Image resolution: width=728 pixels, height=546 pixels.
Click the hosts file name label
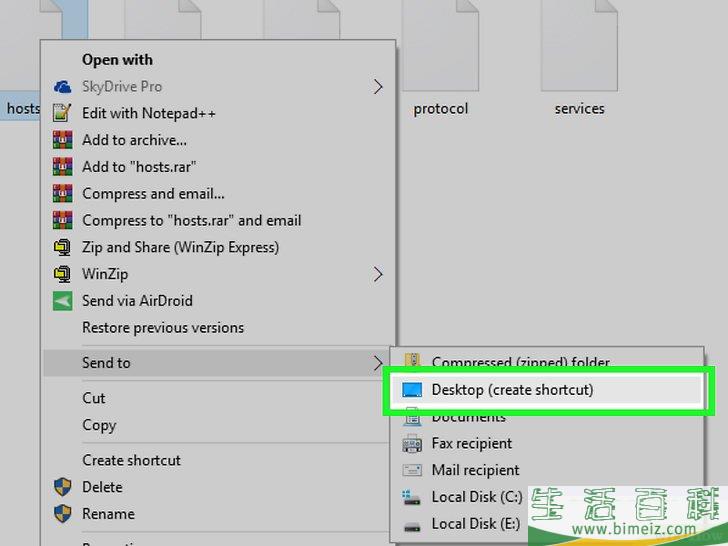tap(22, 109)
